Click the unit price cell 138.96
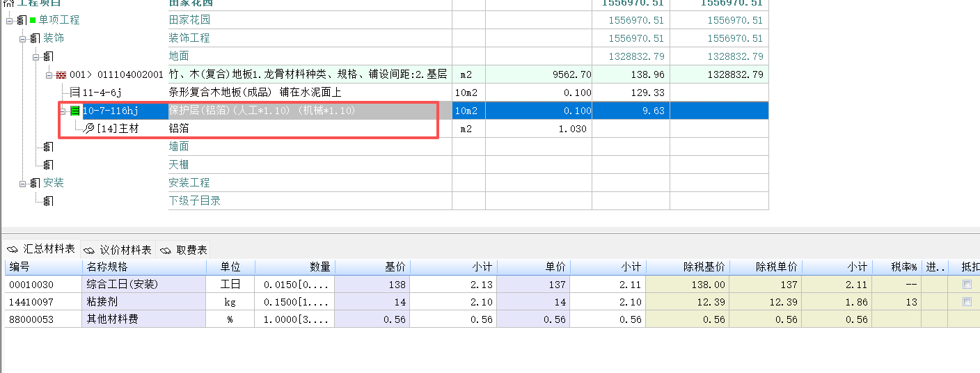 point(631,74)
